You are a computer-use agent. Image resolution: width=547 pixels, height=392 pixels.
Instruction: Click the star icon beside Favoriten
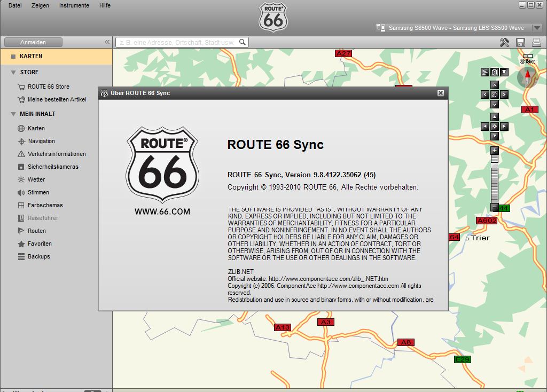coord(21,244)
